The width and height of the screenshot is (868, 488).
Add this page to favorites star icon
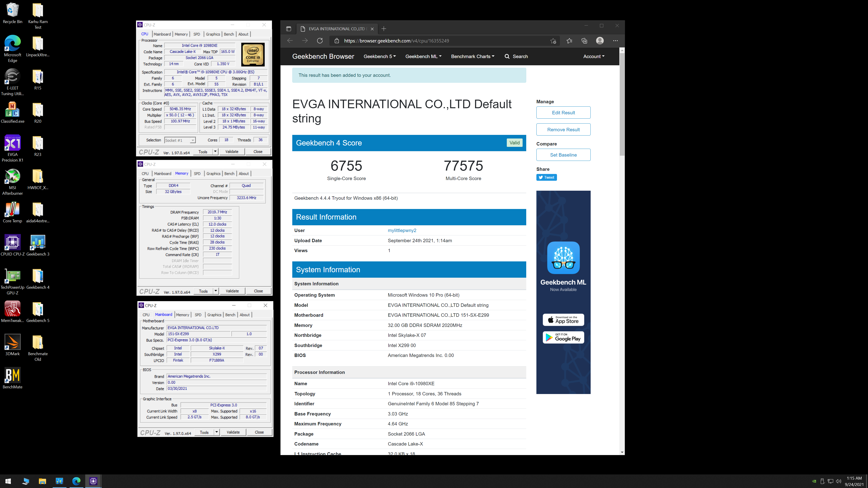click(x=553, y=41)
